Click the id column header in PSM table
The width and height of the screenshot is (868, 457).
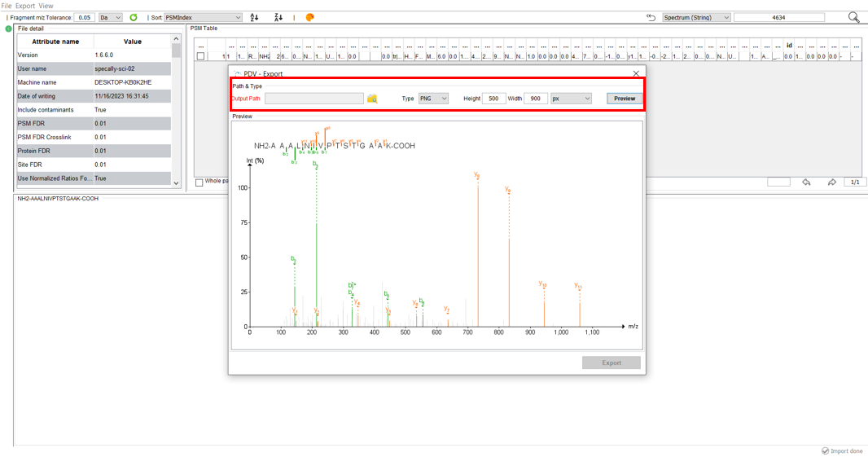coord(789,46)
